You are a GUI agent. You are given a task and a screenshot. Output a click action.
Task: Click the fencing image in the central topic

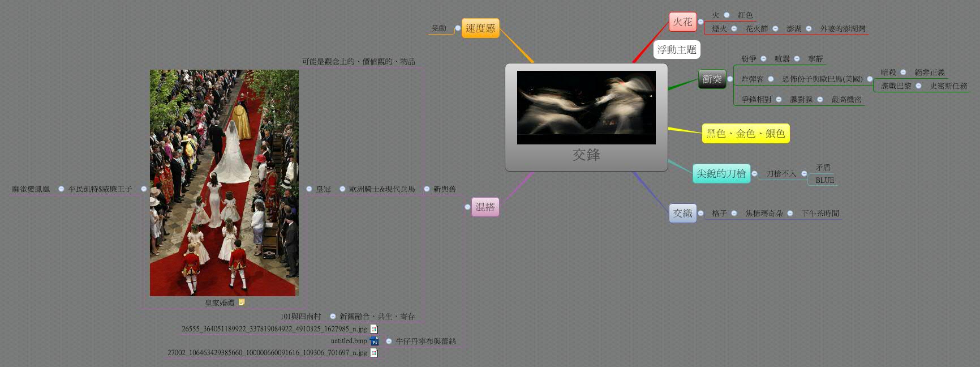(586, 107)
